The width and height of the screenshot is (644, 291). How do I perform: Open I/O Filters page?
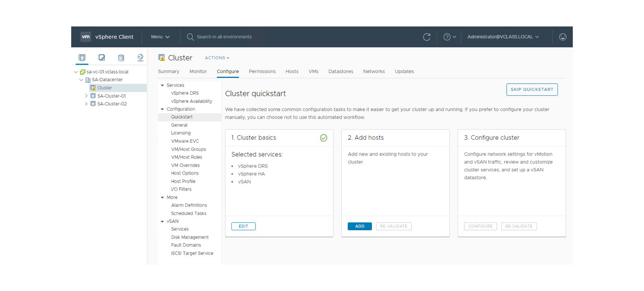[181, 189]
